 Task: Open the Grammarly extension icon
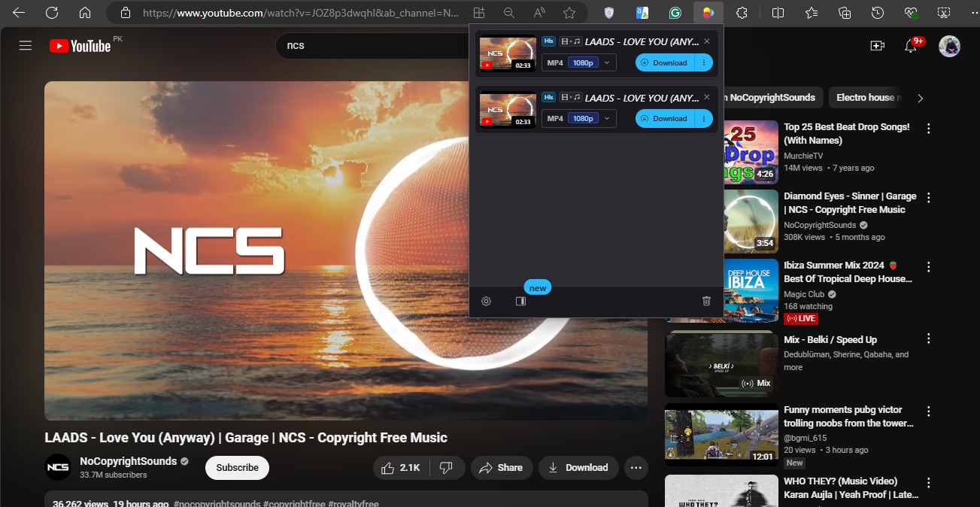[675, 12]
